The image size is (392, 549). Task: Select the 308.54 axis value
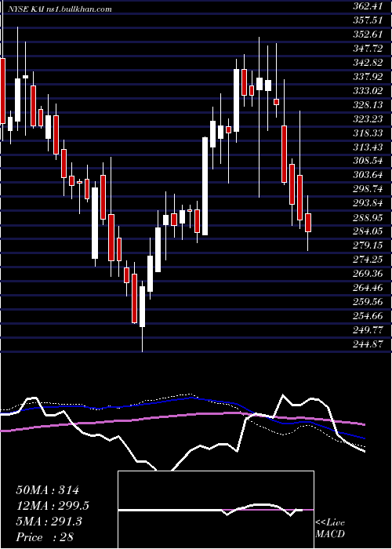[x=367, y=161]
